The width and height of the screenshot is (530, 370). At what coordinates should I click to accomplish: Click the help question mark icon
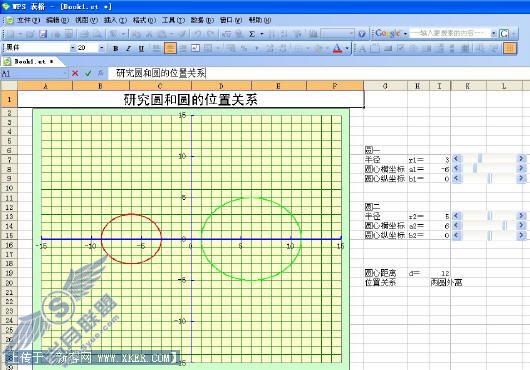pyautogui.click(x=362, y=34)
